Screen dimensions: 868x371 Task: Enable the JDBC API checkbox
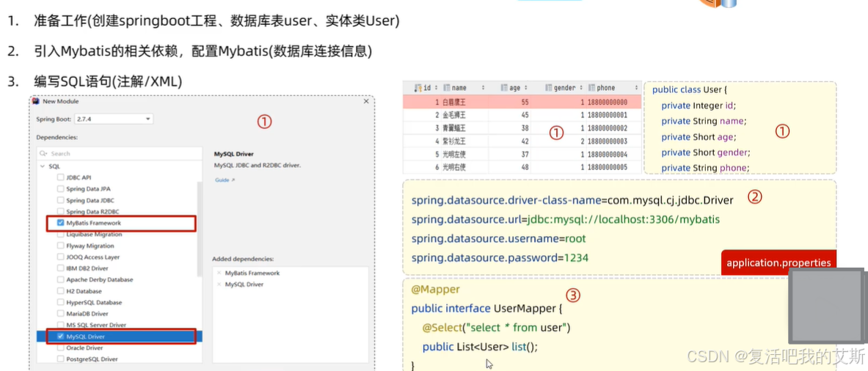[61, 177]
